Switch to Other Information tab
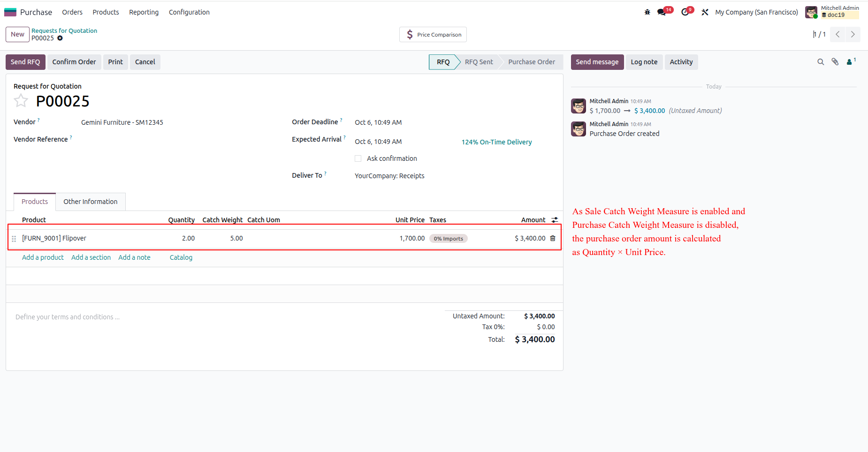The width and height of the screenshot is (868, 452). [x=91, y=202]
